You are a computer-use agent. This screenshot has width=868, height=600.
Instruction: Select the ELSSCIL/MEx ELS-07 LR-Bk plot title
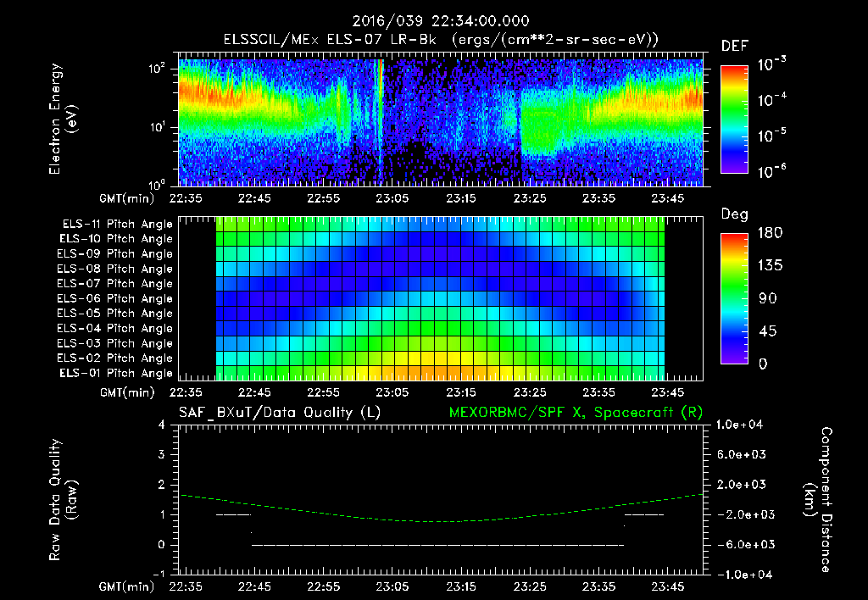[x=330, y=40]
